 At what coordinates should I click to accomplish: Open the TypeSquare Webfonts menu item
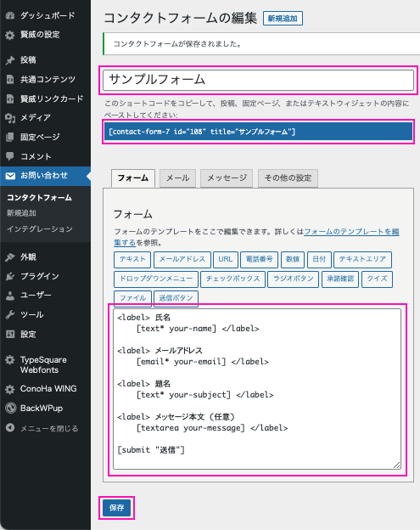tap(45, 364)
